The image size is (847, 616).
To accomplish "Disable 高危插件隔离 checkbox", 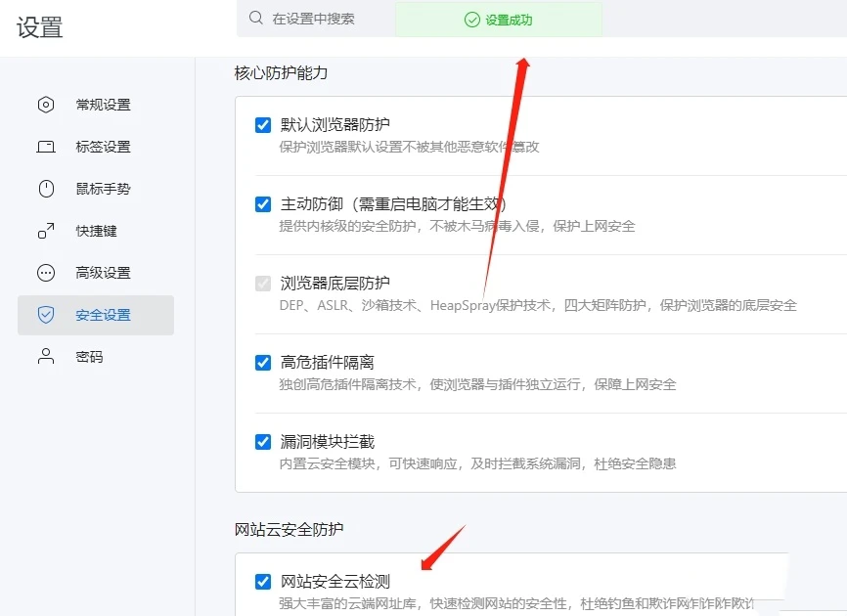I will [x=263, y=362].
